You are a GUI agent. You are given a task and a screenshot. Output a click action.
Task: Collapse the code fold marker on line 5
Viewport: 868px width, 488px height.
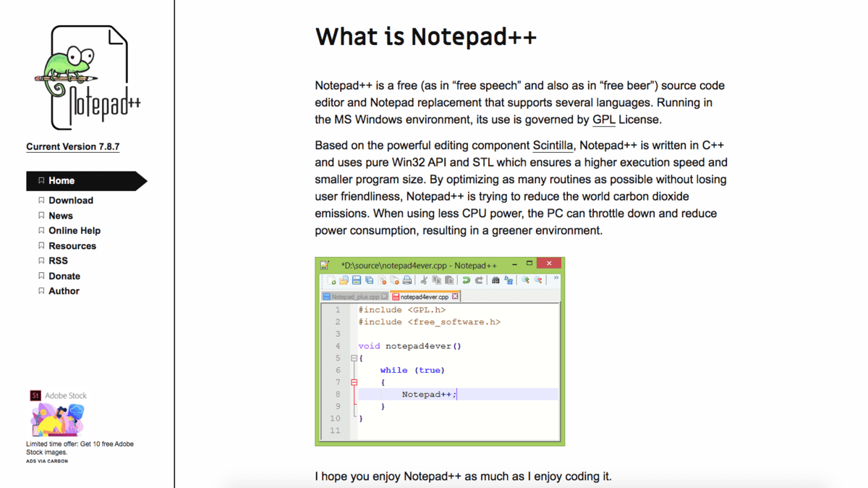coord(354,358)
